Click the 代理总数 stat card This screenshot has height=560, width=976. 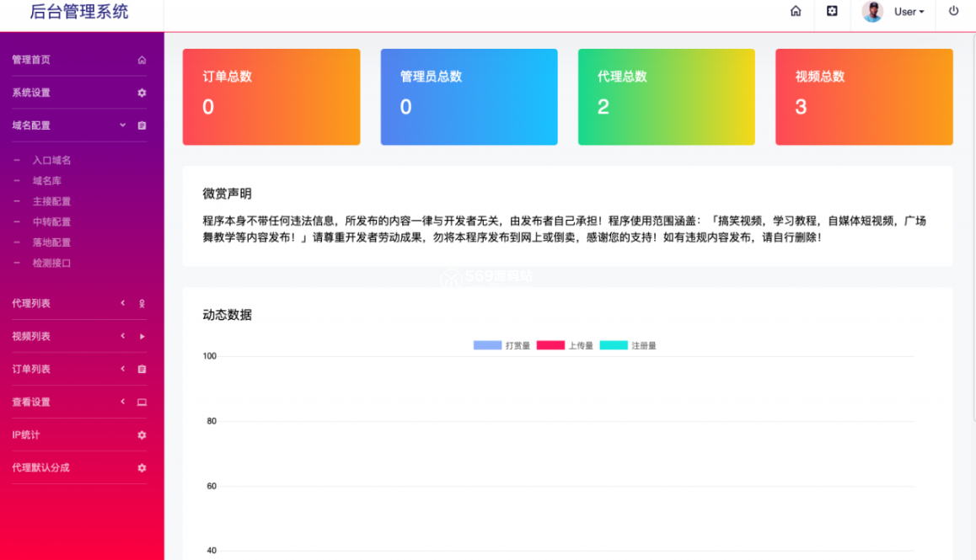(x=667, y=97)
